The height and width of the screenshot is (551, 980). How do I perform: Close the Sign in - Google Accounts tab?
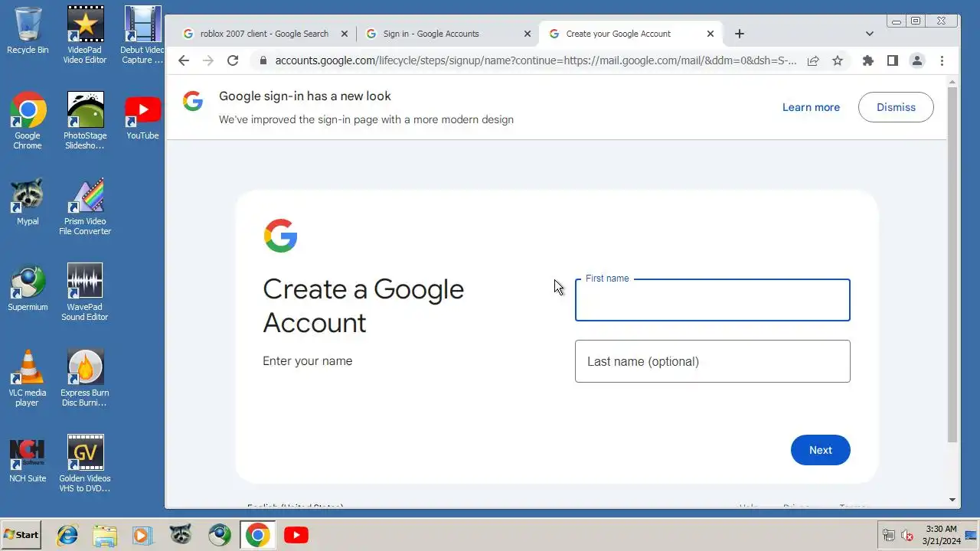(x=528, y=34)
